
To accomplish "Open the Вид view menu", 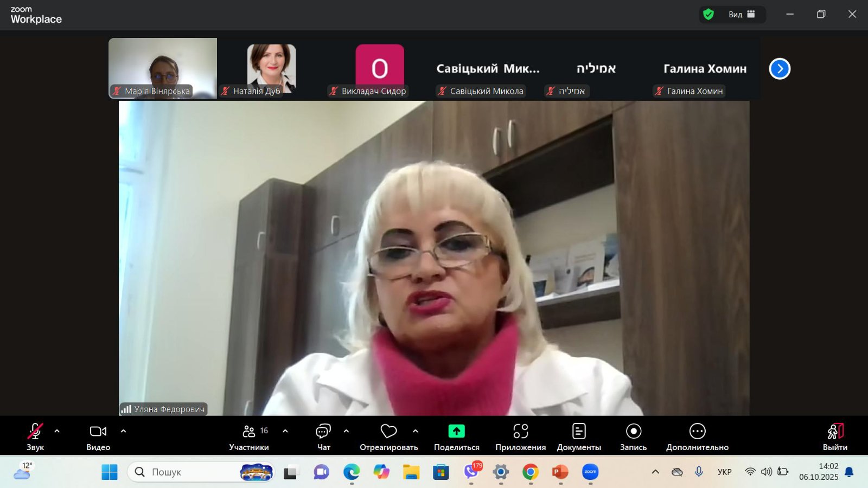I will 741,14.
